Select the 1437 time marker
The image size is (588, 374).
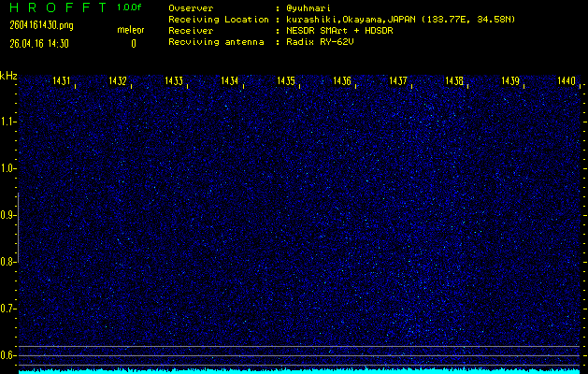click(x=398, y=81)
